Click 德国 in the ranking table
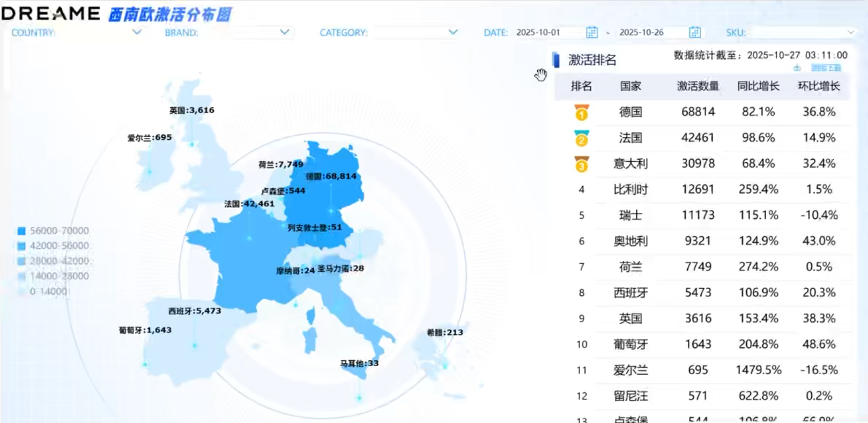 tap(630, 112)
